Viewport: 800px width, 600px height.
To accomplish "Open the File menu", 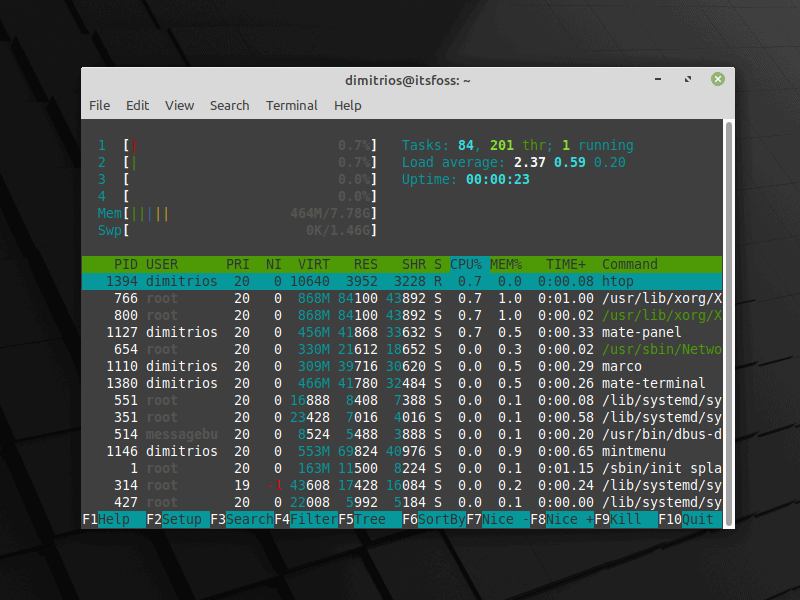I will pos(99,105).
